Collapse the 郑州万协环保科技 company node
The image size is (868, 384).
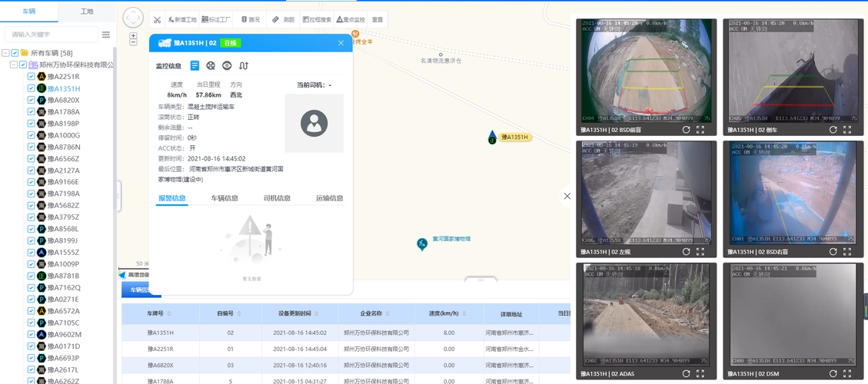[x=14, y=65]
